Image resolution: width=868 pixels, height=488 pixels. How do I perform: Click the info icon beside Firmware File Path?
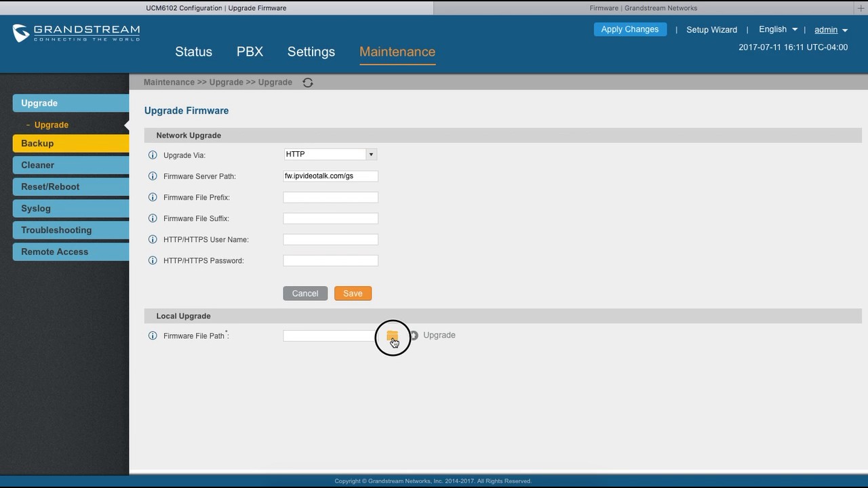153,335
